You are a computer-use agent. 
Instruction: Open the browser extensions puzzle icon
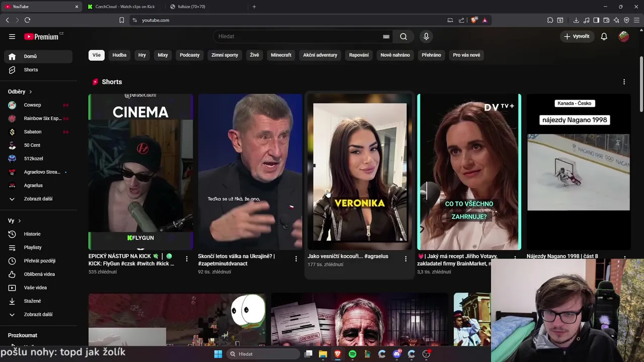550,20
